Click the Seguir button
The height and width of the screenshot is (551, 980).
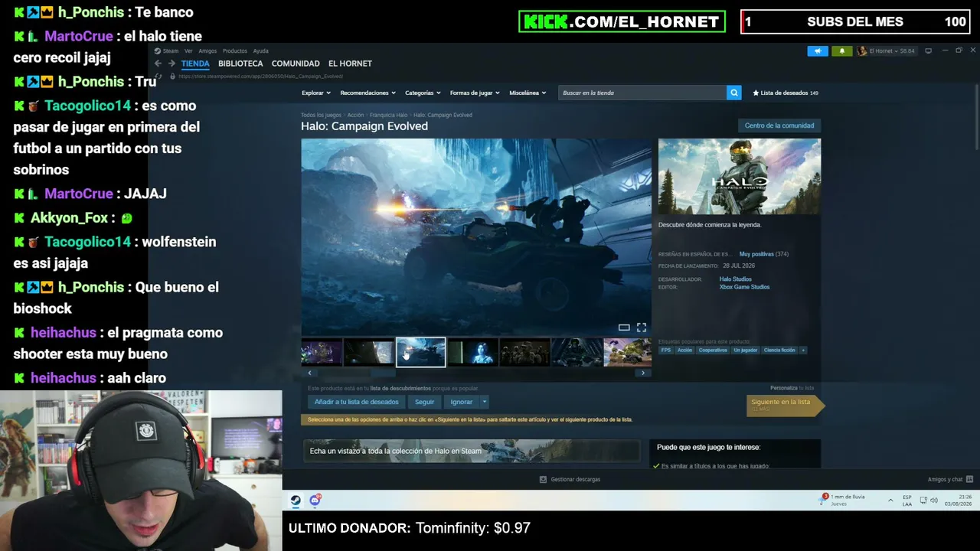(x=424, y=402)
